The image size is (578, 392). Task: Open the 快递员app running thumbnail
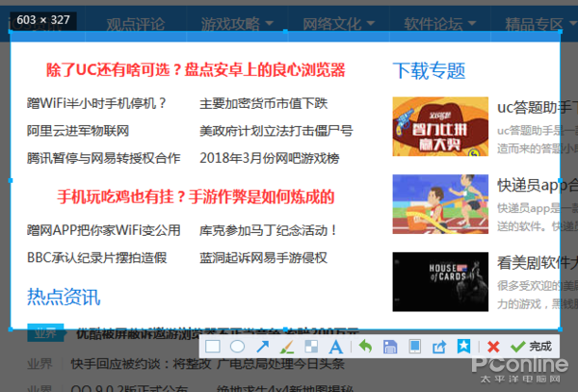pos(440,204)
